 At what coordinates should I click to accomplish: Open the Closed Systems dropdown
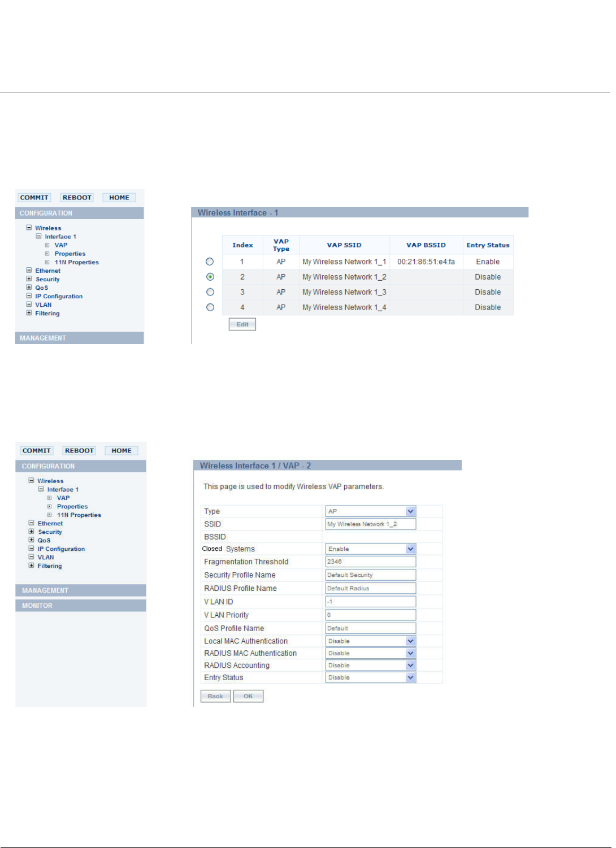371,549
